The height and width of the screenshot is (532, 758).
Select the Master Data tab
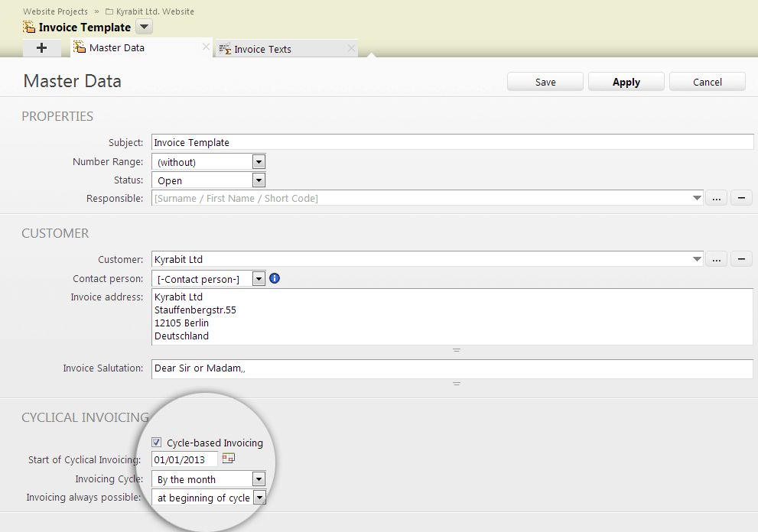(116, 47)
